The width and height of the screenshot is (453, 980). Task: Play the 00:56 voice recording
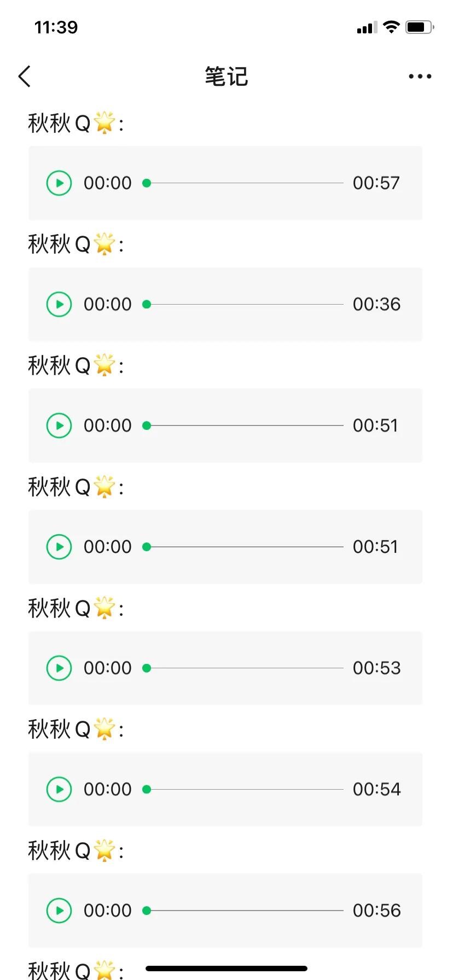(x=59, y=910)
